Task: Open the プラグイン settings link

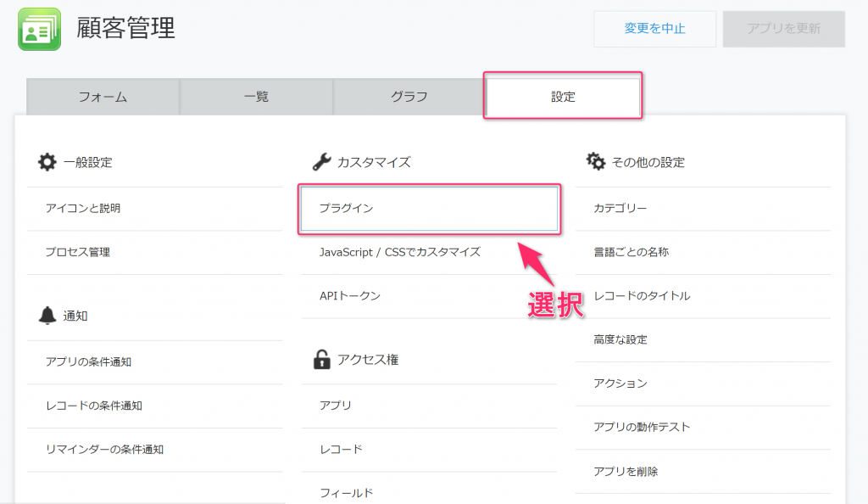Action: click(x=429, y=209)
